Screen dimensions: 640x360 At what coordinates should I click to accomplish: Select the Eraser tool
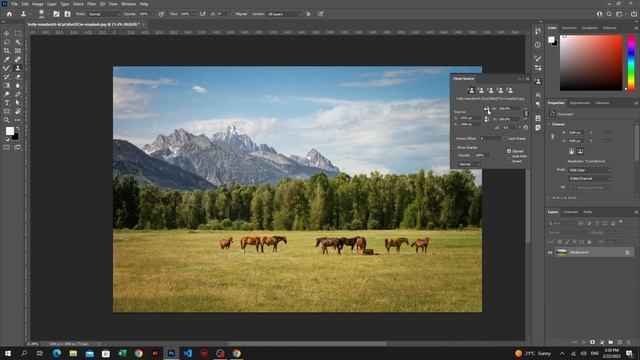18,77
